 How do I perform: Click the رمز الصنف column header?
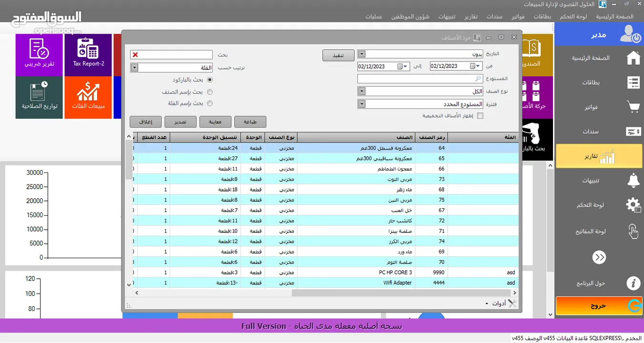[x=431, y=138]
